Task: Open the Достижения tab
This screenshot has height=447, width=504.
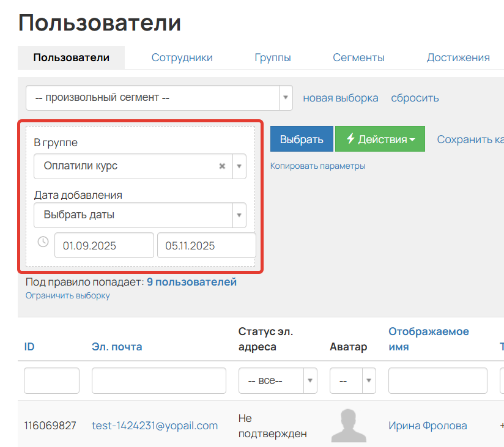Action: click(x=458, y=57)
